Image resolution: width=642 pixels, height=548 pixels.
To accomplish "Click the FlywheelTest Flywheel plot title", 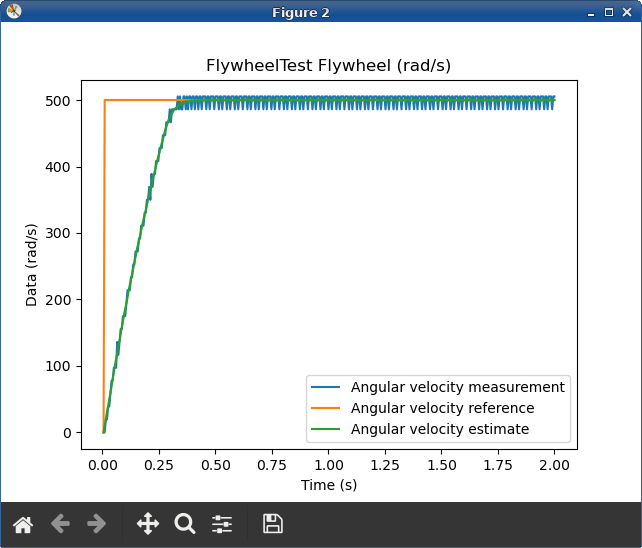I will tap(328, 66).
